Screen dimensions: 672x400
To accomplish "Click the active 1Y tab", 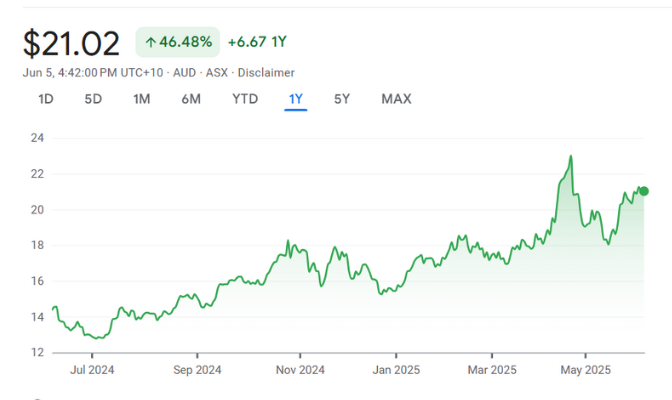I will [x=295, y=99].
